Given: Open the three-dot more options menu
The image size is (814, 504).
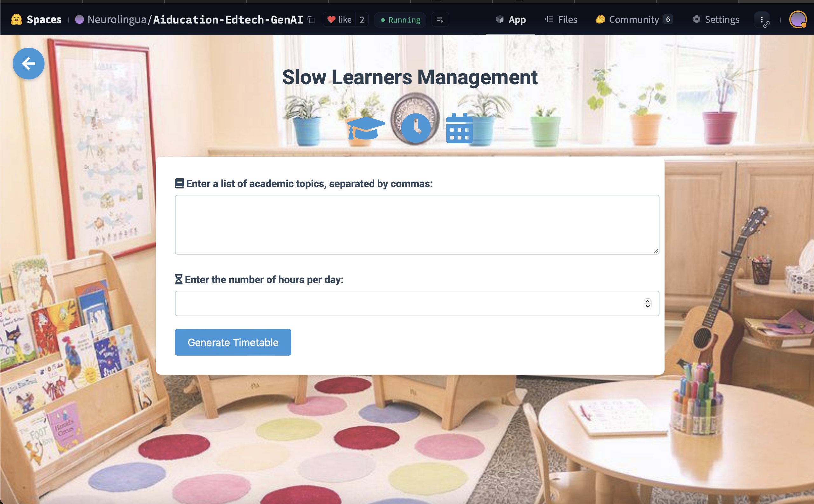Looking at the screenshot, I should [762, 20].
